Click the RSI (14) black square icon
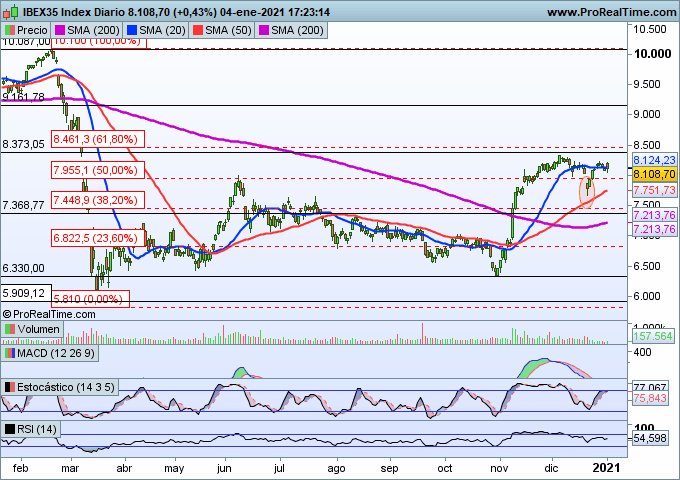The height and width of the screenshot is (480, 680). click(x=9, y=429)
